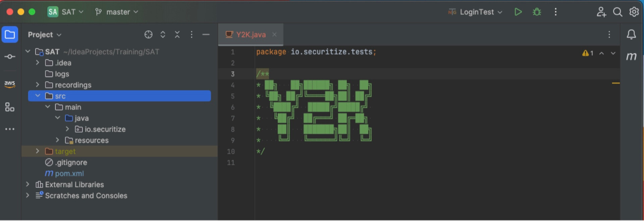Open pom.xml from the Project tree
The width and height of the screenshot is (644, 221).
[x=69, y=173]
